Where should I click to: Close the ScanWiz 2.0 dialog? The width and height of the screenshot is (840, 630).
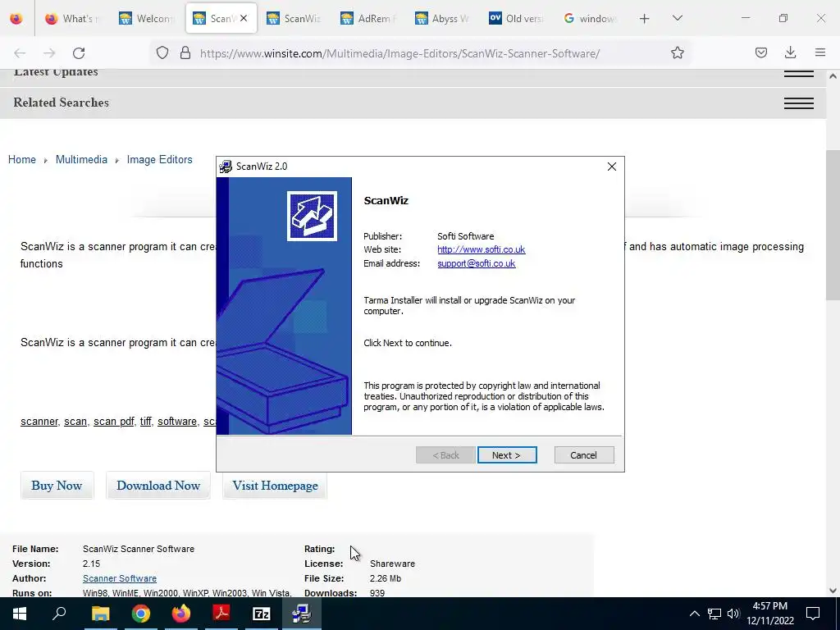[x=612, y=167]
